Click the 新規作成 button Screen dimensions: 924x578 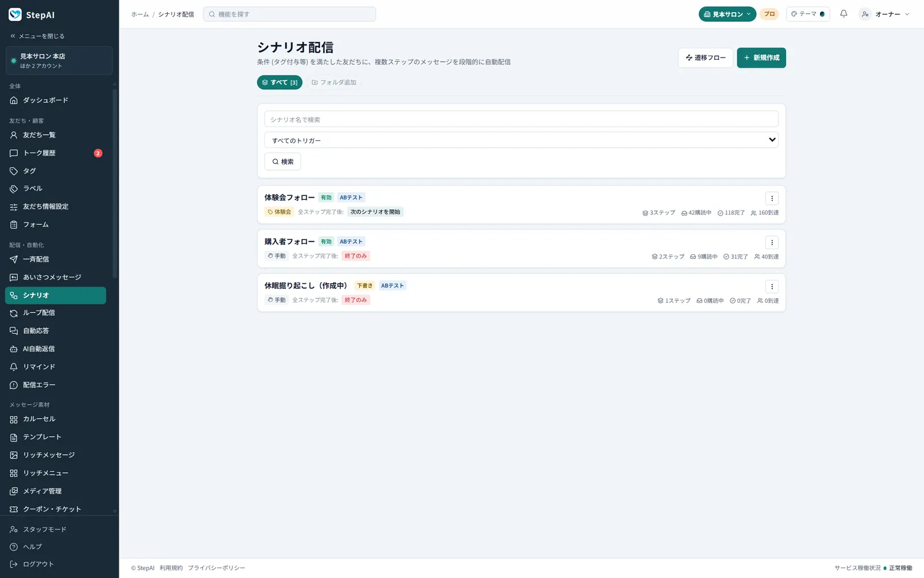click(761, 58)
